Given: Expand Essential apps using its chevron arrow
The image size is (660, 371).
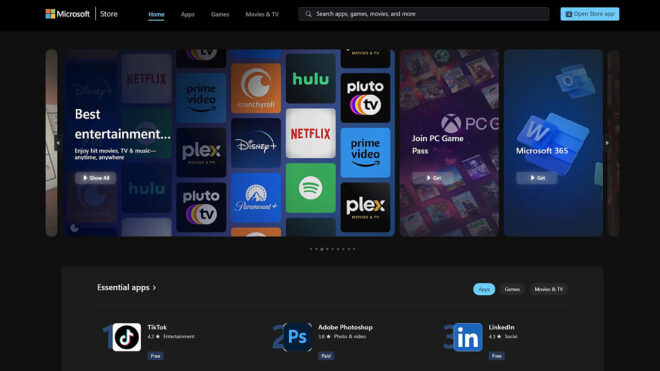Looking at the screenshot, I should point(154,288).
